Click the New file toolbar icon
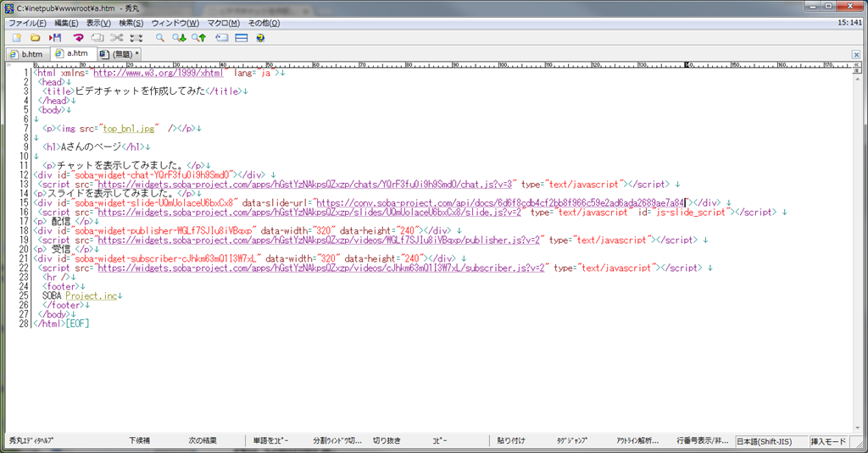The width and height of the screenshot is (868, 453). pyautogui.click(x=17, y=37)
